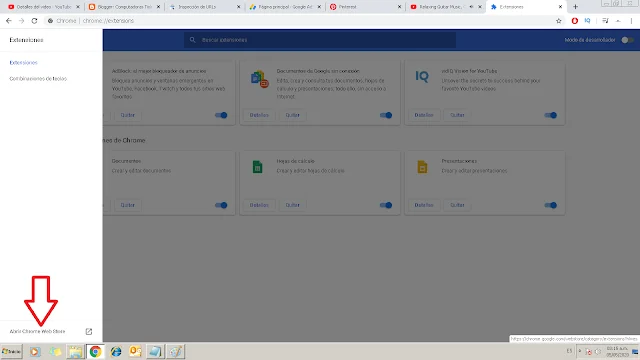The height and width of the screenshot is (360, 640).
Task: Click the search magnifier icon in extensions bar
Action: click(193, 40)
